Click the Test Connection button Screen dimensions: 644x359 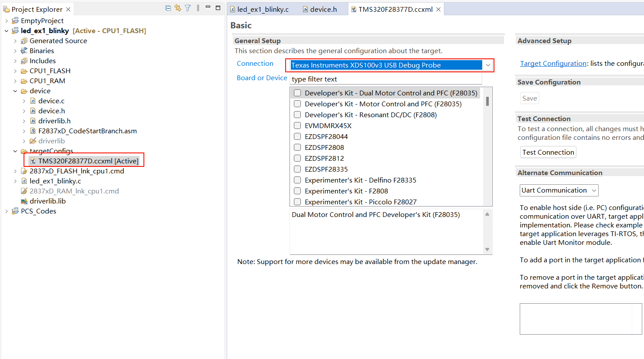coord(548,152)
